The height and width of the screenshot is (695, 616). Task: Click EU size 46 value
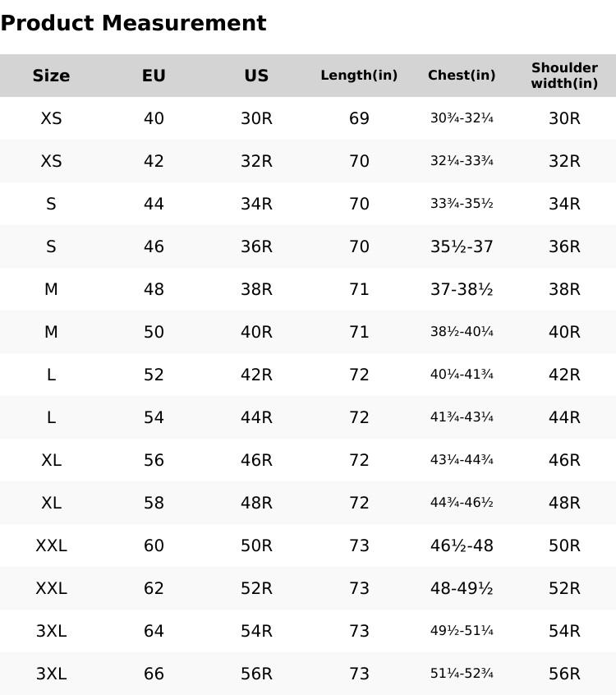tap(154, 246)
